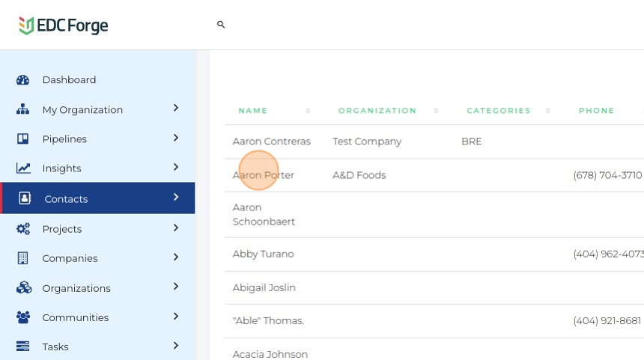Expand the Pipelines submenu chevron

176,138
